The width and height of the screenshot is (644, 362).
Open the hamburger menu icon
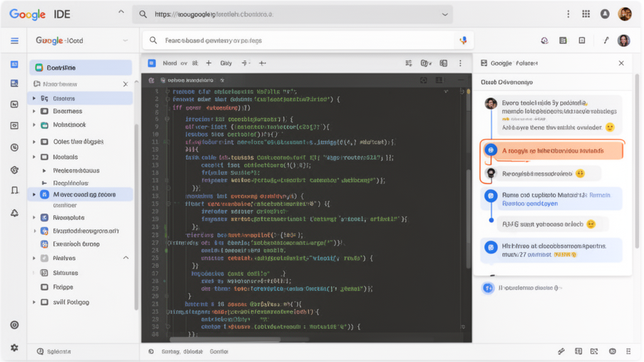pos(14,41)
